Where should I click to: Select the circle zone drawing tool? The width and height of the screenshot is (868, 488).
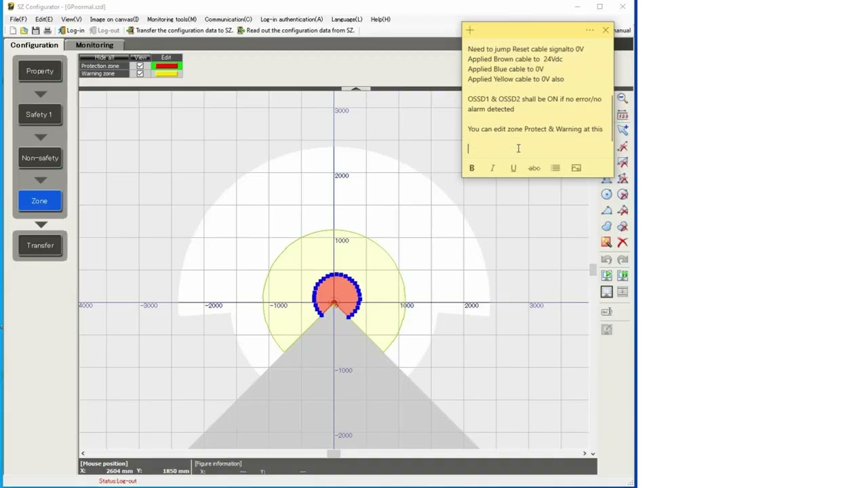tap(606, 195)
